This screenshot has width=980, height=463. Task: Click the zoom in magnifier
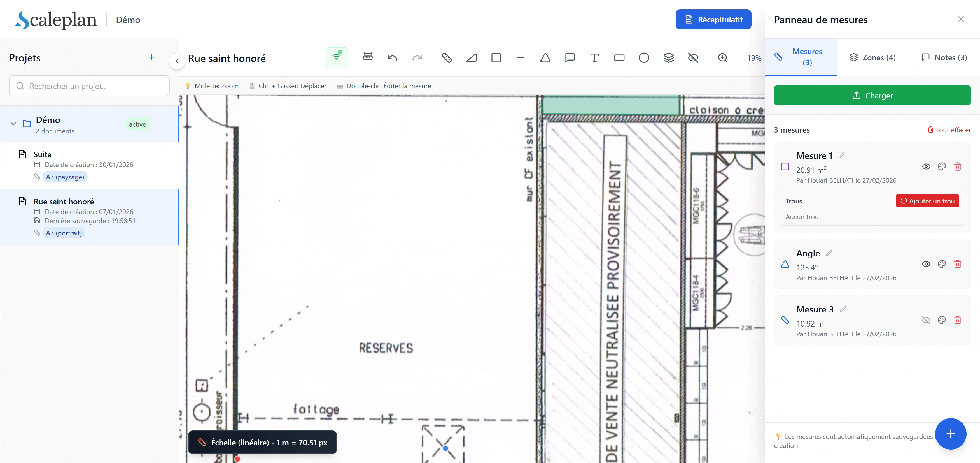click(x=722, y=58)
